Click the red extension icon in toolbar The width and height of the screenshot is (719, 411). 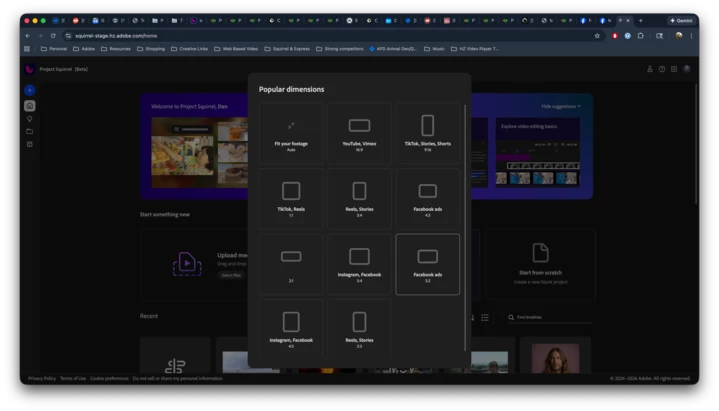point(615,36)
